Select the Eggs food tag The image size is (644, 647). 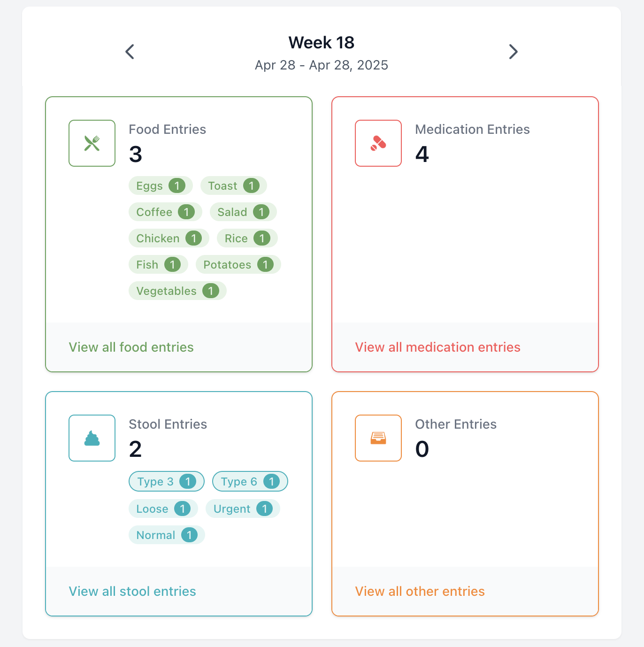pyautogui.click(x=160, y=186)
